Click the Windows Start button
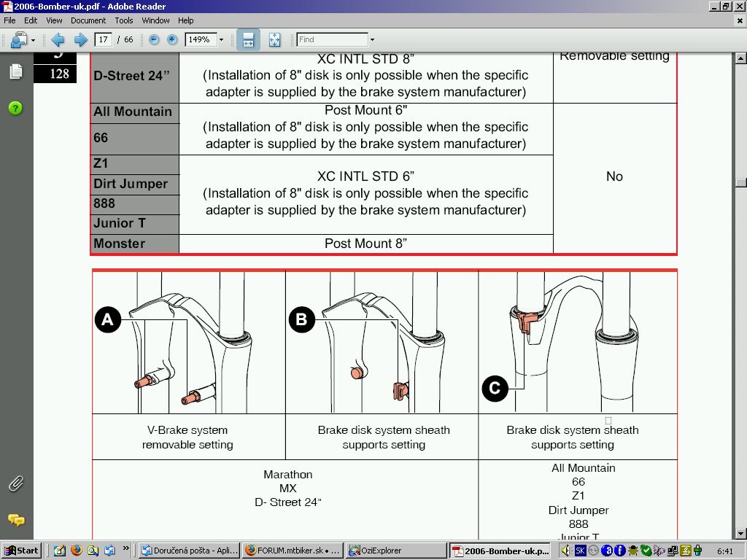The image size is (747, 560). (21, 551)
